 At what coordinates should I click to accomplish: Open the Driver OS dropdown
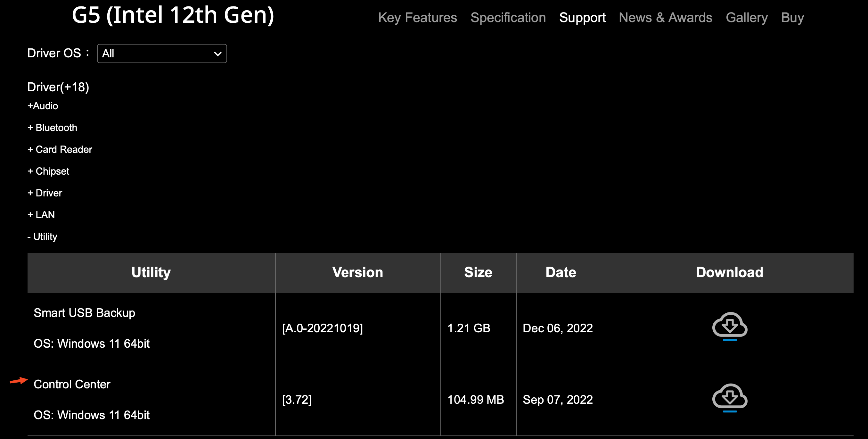[x=162, y=53]
